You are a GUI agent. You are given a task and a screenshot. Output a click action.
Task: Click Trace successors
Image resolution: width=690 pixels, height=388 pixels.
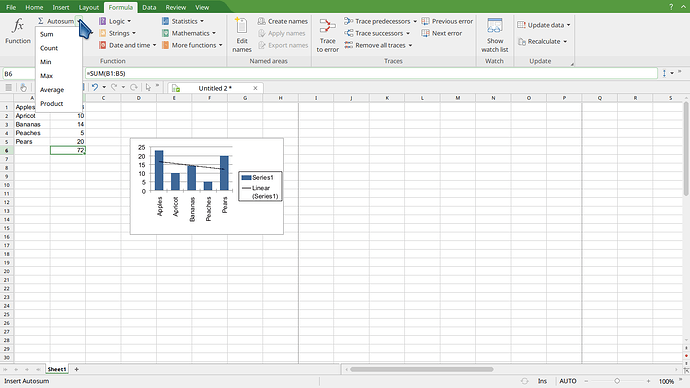374,33
